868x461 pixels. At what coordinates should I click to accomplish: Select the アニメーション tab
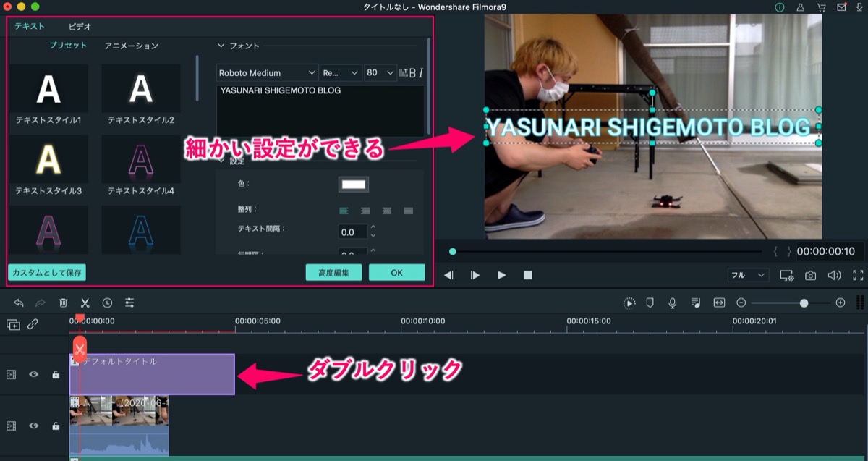[131, 46]
